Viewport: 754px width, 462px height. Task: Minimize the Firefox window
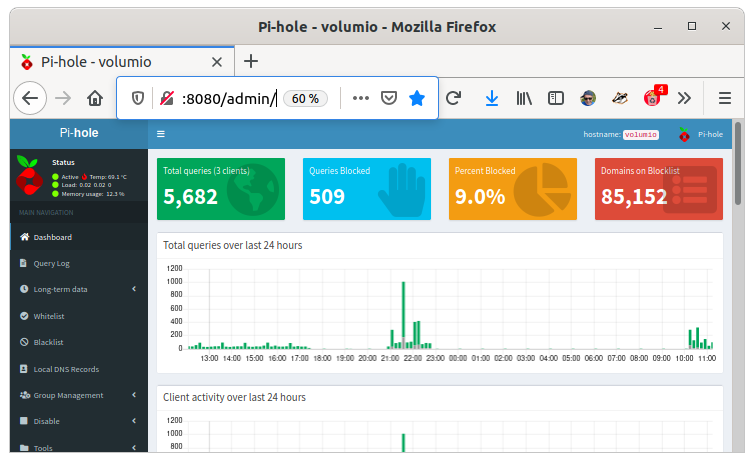(x=658, y=27)
